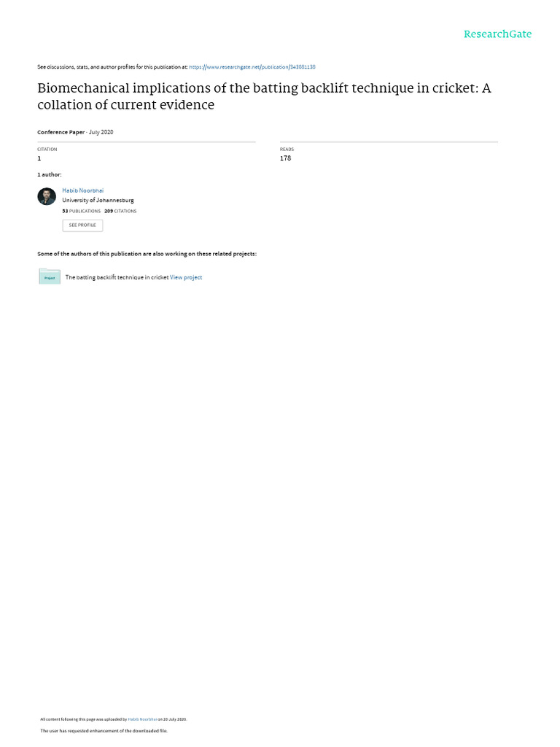The height and width of the screenshot is (747, 560).
Task: Click the 53 Publications stat
Action: [81, 211]
